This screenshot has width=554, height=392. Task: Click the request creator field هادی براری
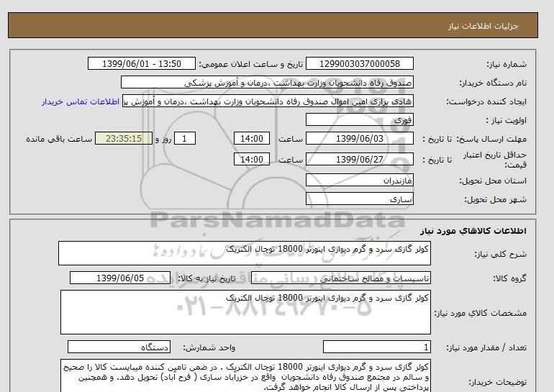(x=268, y=101)
